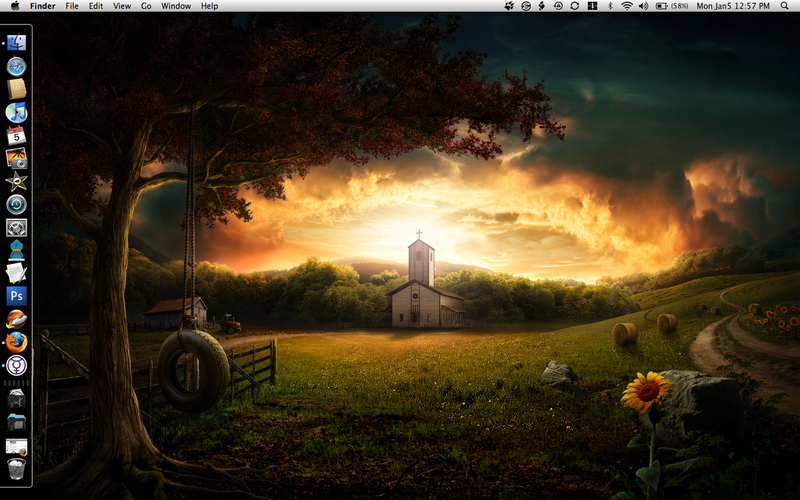Open TextEdit paper-and-pen icon
The width and height of the screenshot is (800, 500).
pos(16,273)
